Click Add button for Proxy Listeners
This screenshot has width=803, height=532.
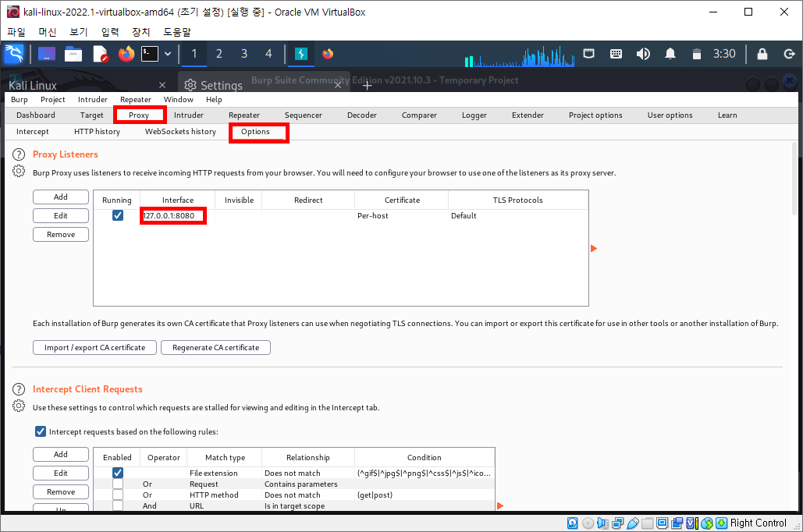point(61,197)
